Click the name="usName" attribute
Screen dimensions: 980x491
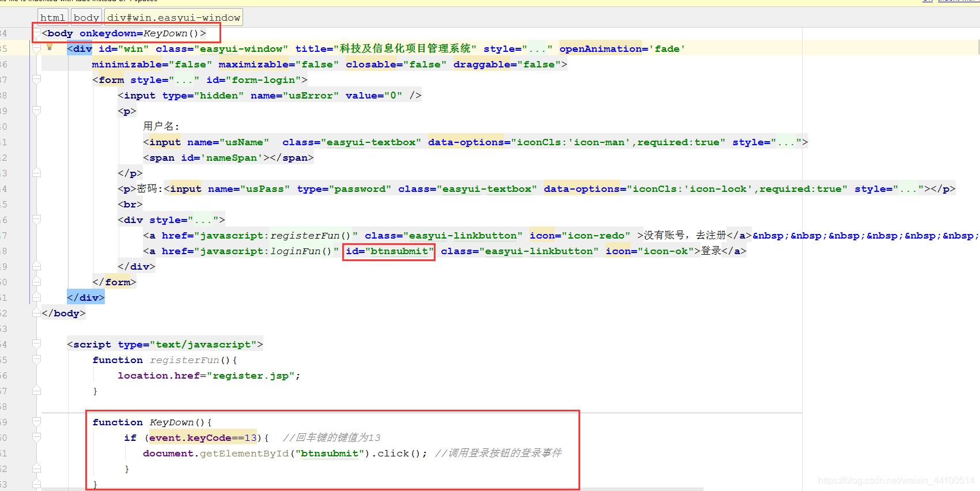(228, 142)
